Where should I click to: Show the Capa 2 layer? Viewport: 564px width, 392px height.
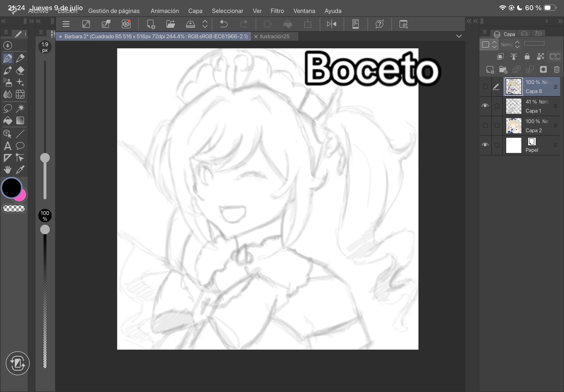tap(485, 126)
